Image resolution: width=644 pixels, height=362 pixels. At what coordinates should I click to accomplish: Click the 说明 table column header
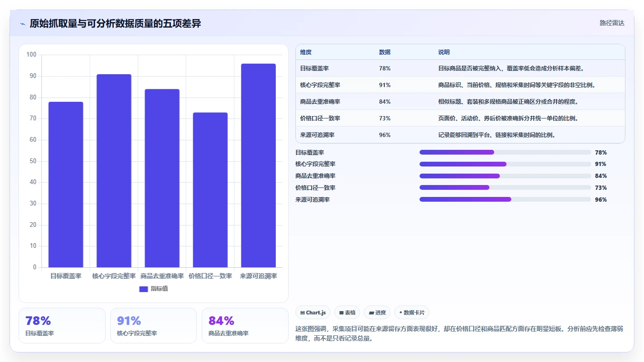click(444, 52)
